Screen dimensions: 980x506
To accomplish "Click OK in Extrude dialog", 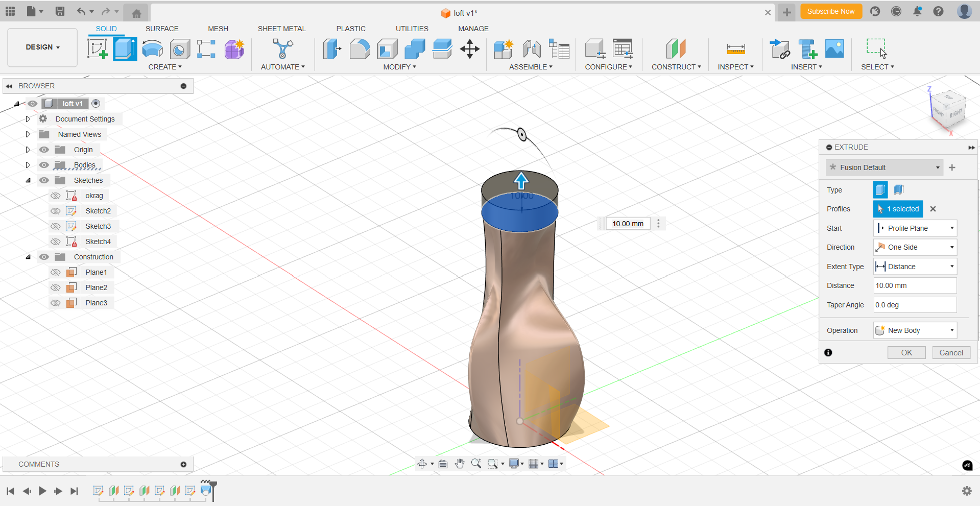I will click(x=906, y=353).
